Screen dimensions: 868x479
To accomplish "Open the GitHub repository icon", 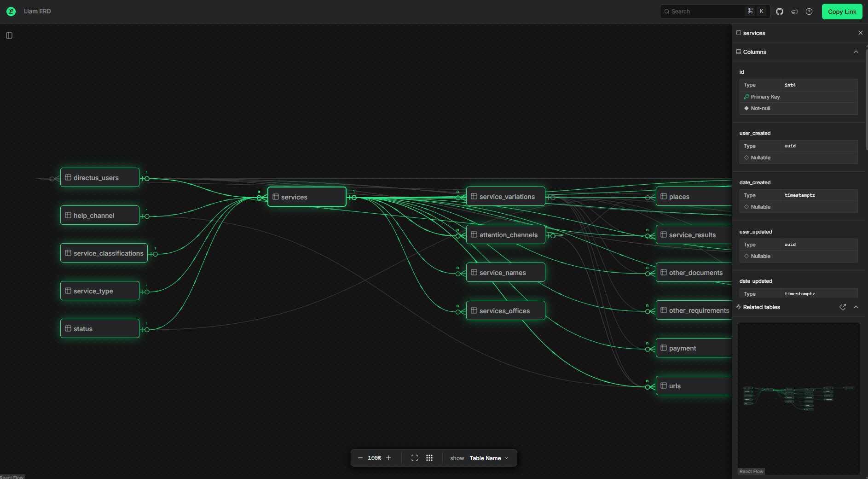I will (779, 12).
